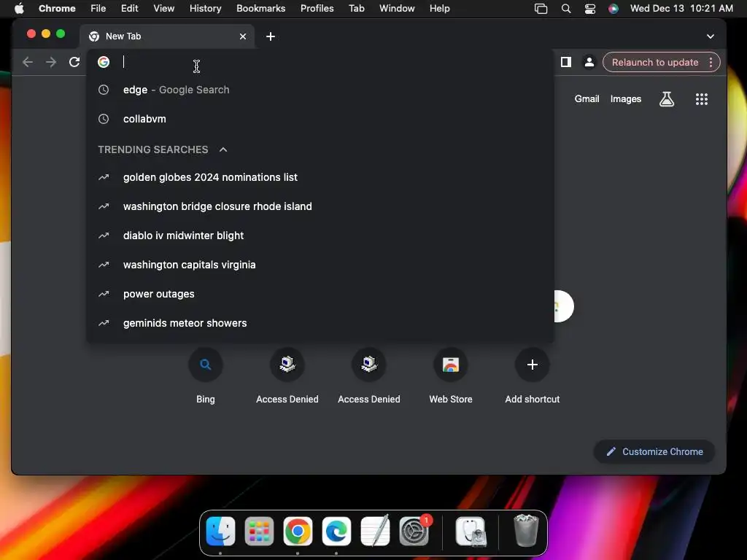The image size is (747, 560).
Task: Select the 'edge - Google Search' suggestion
Action: 320,90
